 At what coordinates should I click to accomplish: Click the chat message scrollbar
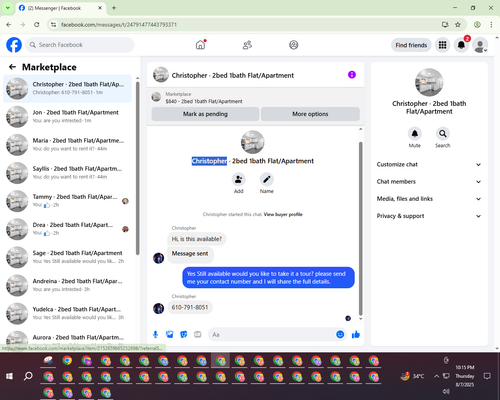click(x=360, y=228)
